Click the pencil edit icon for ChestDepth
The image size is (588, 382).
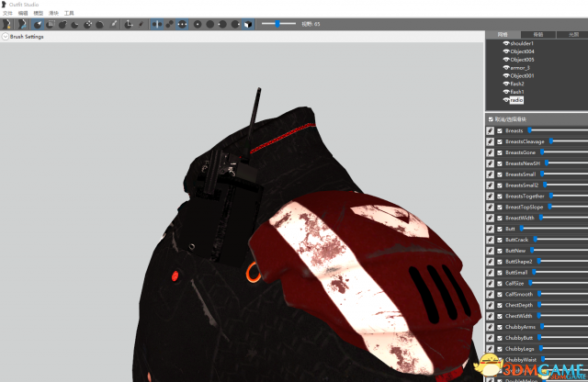pos(490,305)
